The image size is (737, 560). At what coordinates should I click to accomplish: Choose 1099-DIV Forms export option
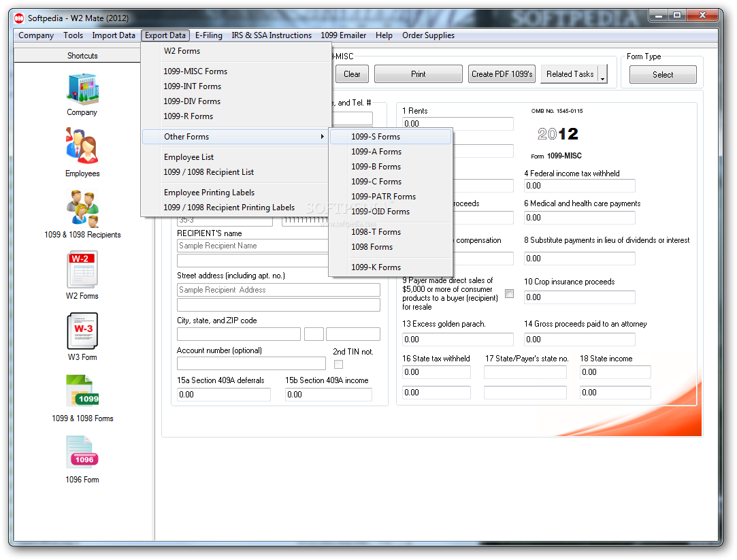pyautogui.click(x=236, y=101)
